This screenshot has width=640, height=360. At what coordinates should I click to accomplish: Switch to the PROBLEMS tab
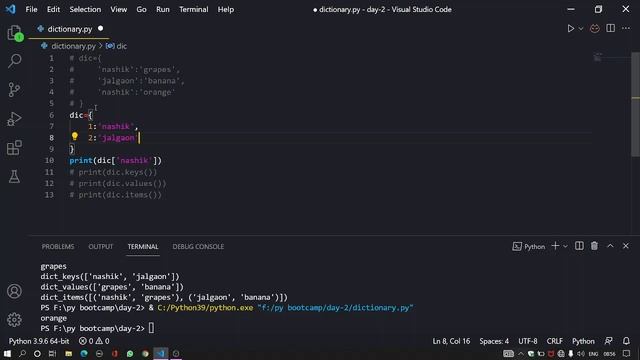pos(58,247)
